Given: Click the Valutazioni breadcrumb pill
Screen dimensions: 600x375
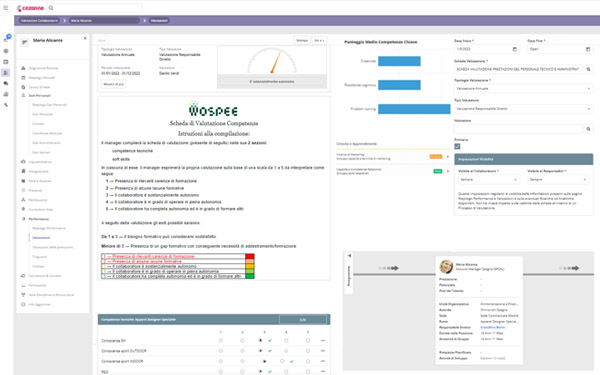Looking at the screenshot, I should click(159, 21).
